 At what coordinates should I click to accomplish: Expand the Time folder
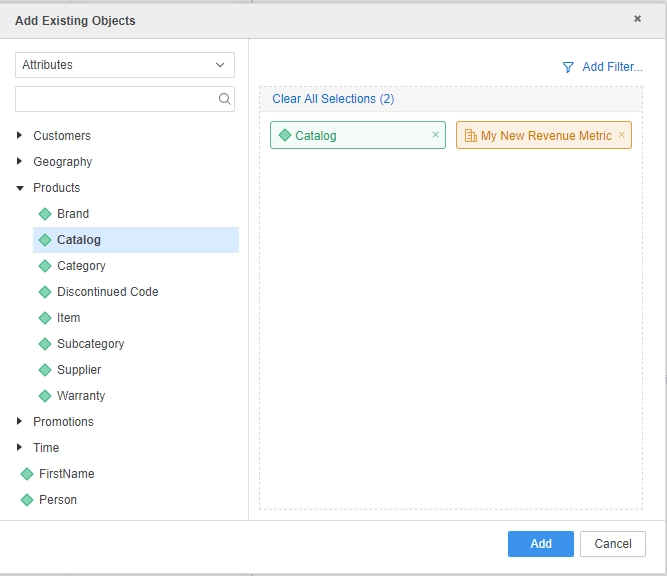click(x=20, y=448)
